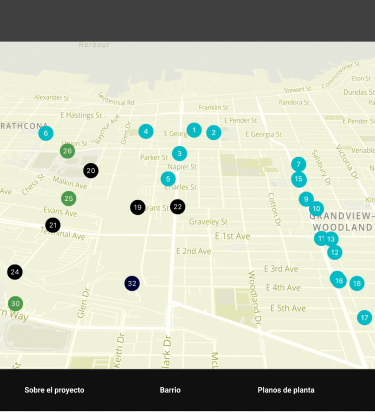Select teal map marker number 10
Viewport: 375px width, 412px height.
tap(316, 209)
